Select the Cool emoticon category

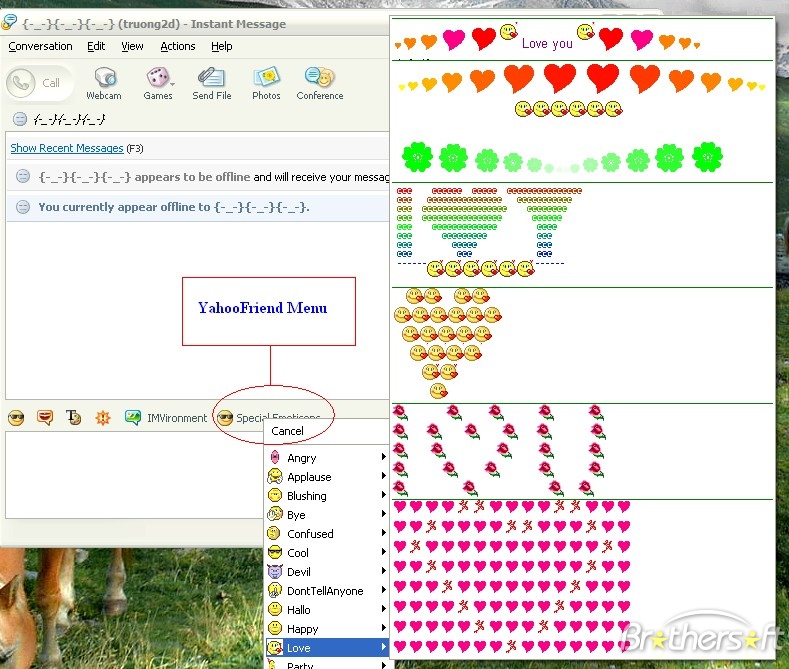coord(327,553)
